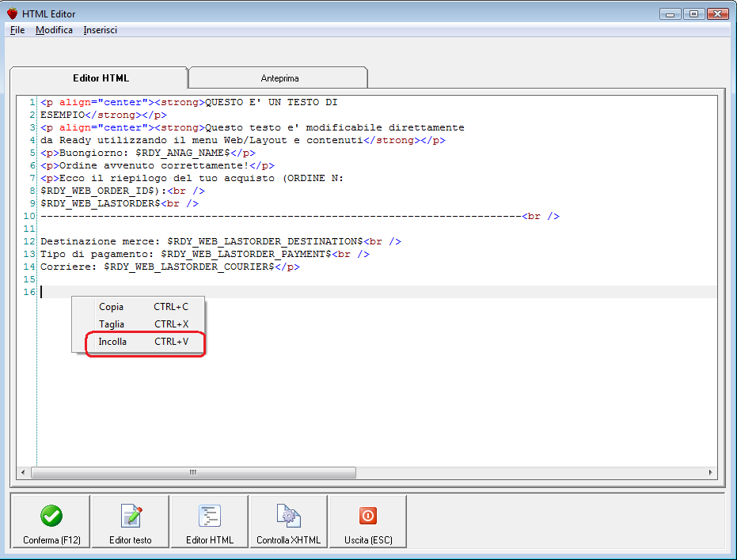Open the Modifica menu

click(x=52, y=30)
